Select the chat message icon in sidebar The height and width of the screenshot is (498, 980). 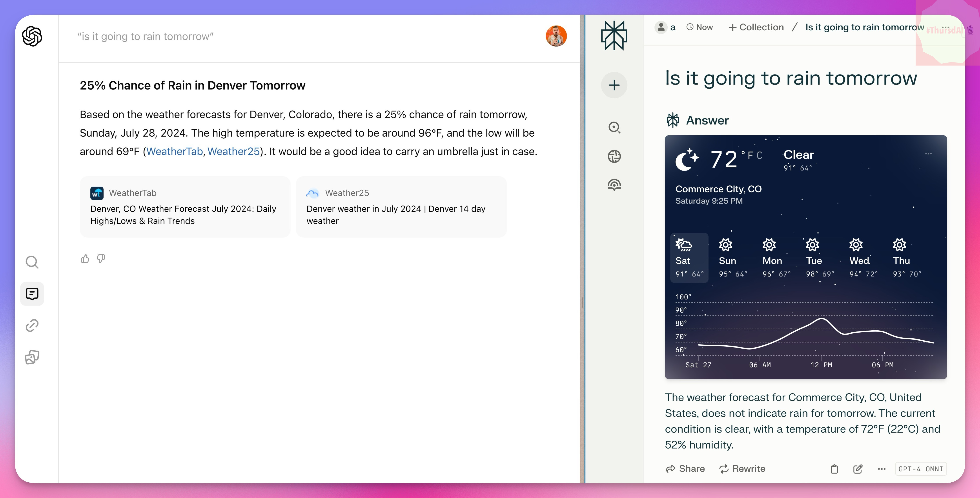(32, 294)
